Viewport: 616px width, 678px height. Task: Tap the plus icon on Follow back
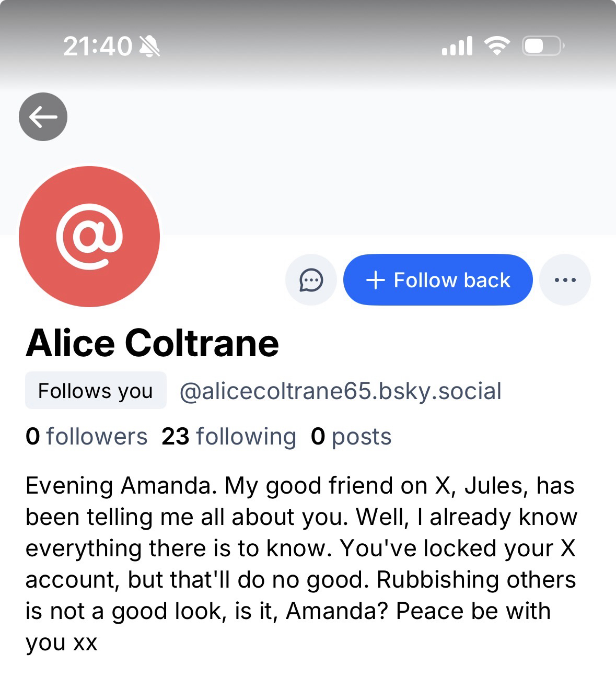click(x=375, y=280)
